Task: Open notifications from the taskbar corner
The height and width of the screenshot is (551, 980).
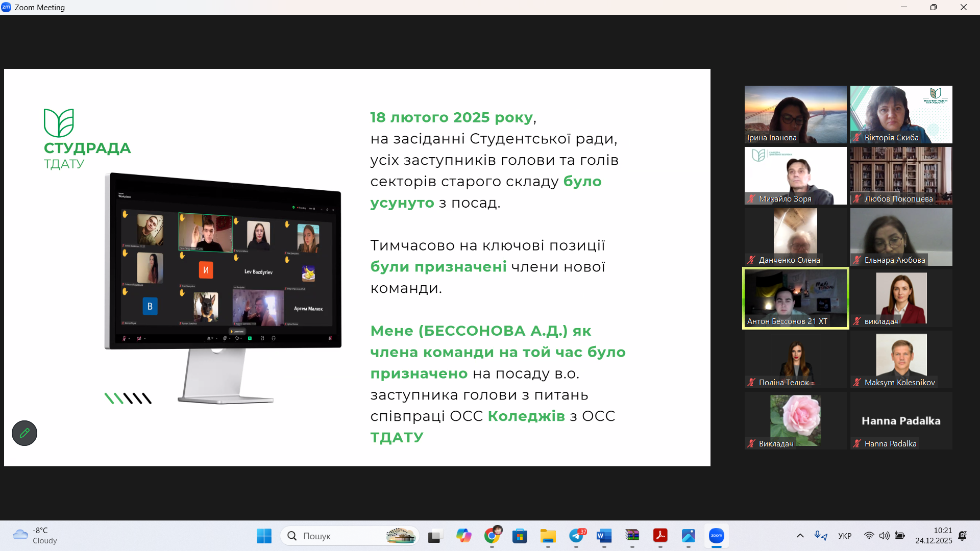Action: [x=963, y=536]
